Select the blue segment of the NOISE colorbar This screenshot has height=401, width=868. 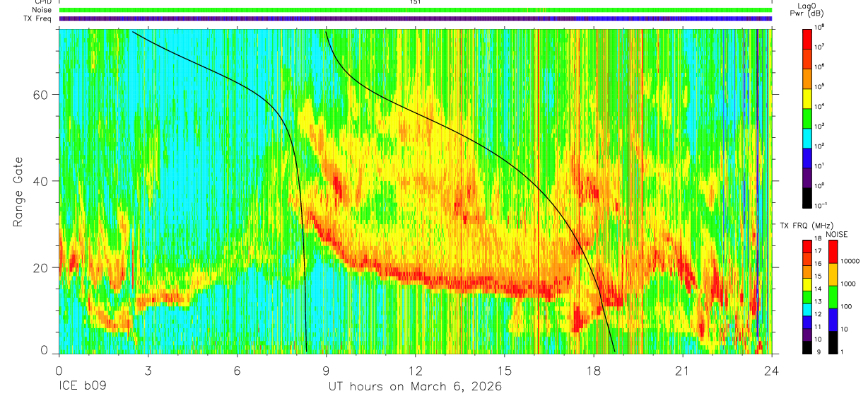pyautogui.click(x=833, y=320)
